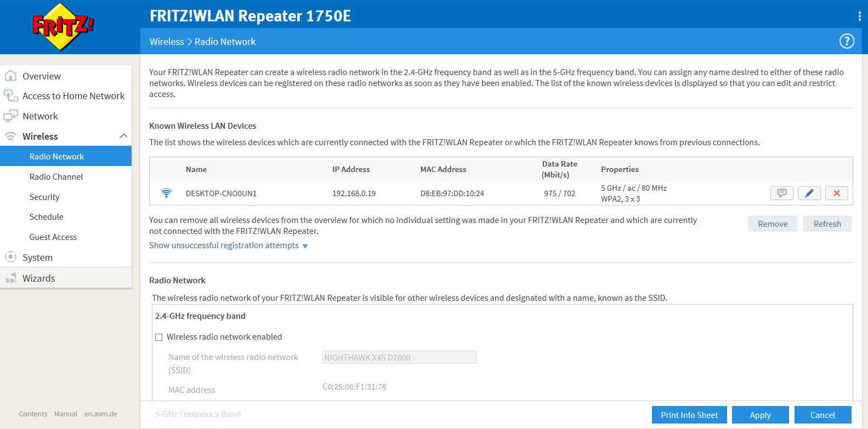Click the wifi signal icon for DESKTOP-CNO0UN1
This screenshot has height=429, width=868.
166,193
